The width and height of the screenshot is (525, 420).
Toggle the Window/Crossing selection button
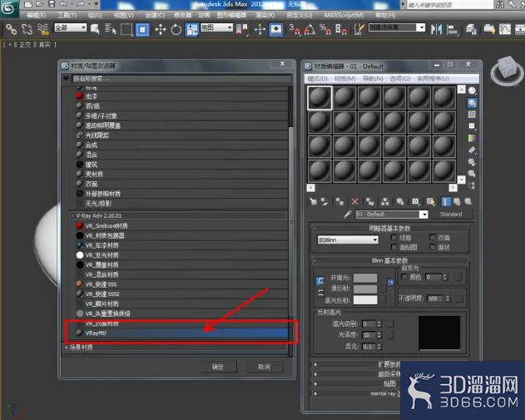click(x=142, y=29)
